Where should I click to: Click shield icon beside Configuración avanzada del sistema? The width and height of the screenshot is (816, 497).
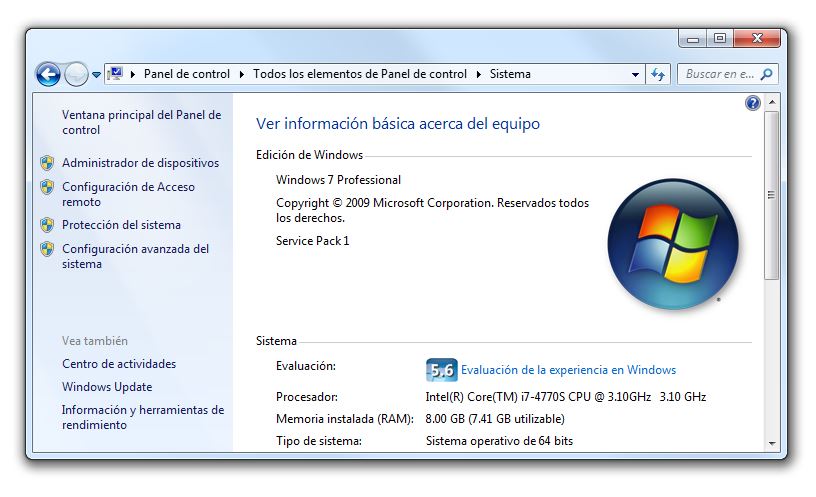click(x=47, y=249)
